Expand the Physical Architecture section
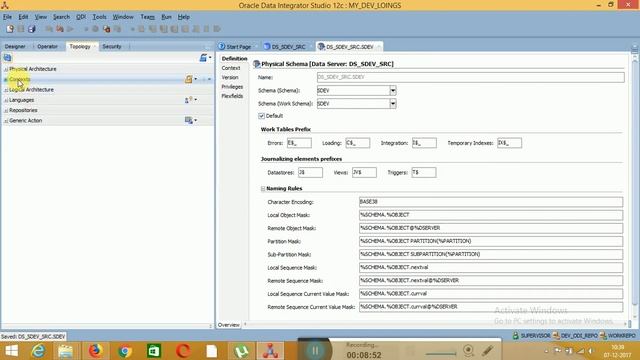This screenshot has width=640, height=360. point(6,69)
